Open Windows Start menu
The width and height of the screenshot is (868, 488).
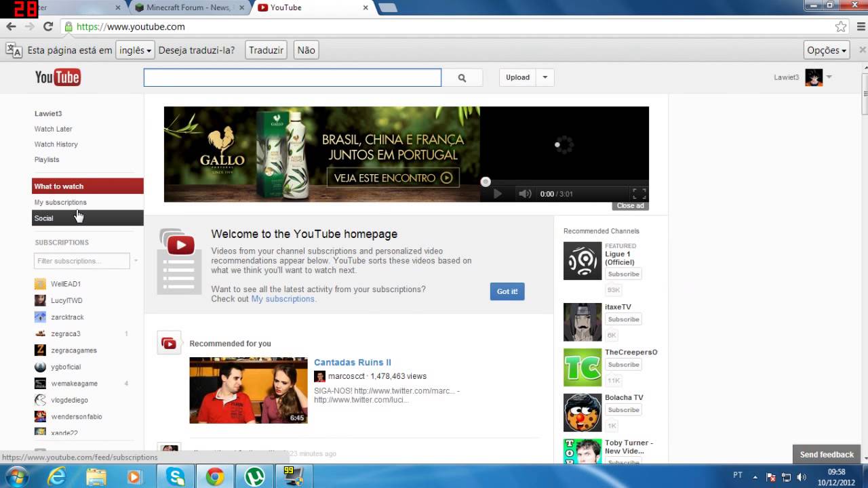pyautogui.click(x=16, y=477)
